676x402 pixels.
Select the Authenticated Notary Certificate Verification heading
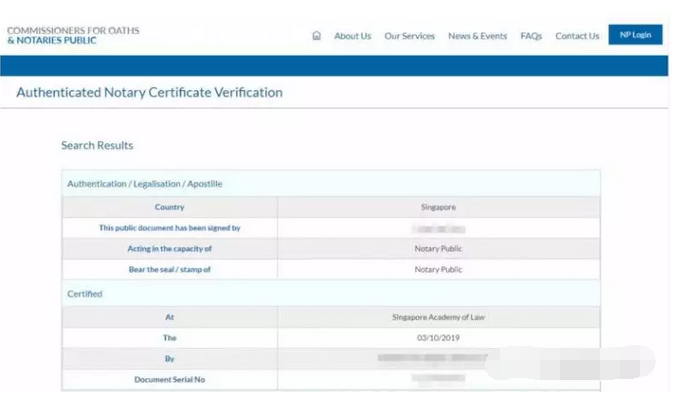pyautogui.click(x=150, y=92)
